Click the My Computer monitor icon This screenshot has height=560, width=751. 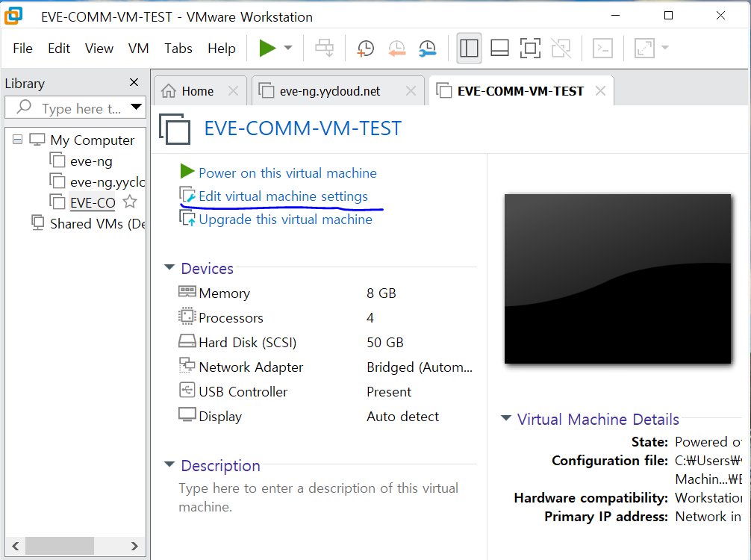coord(37,140)
